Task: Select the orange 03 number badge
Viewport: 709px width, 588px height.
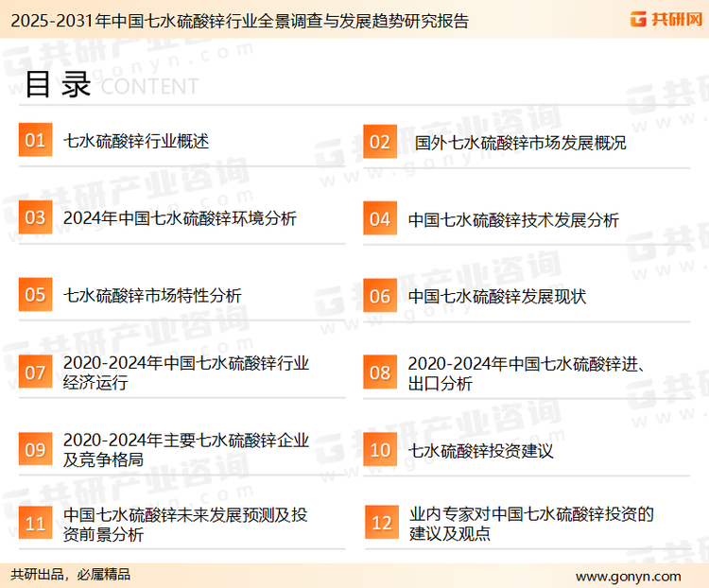Action: pyautogui.click(x=35, y=217)
